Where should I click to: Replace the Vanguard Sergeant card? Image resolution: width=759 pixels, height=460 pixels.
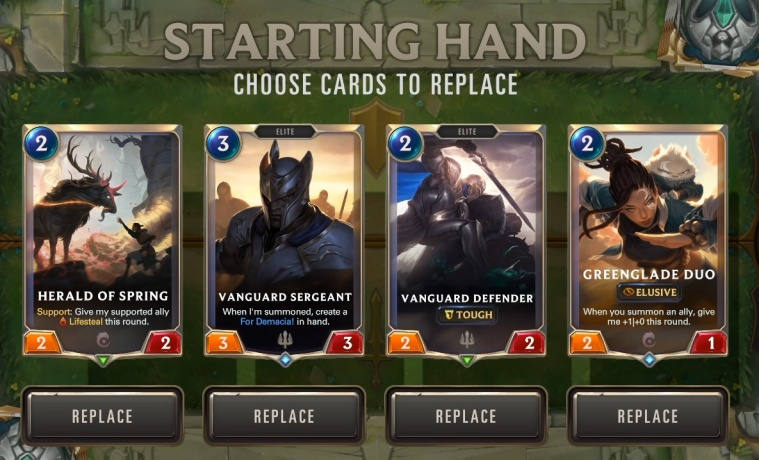tap(285, 416)
